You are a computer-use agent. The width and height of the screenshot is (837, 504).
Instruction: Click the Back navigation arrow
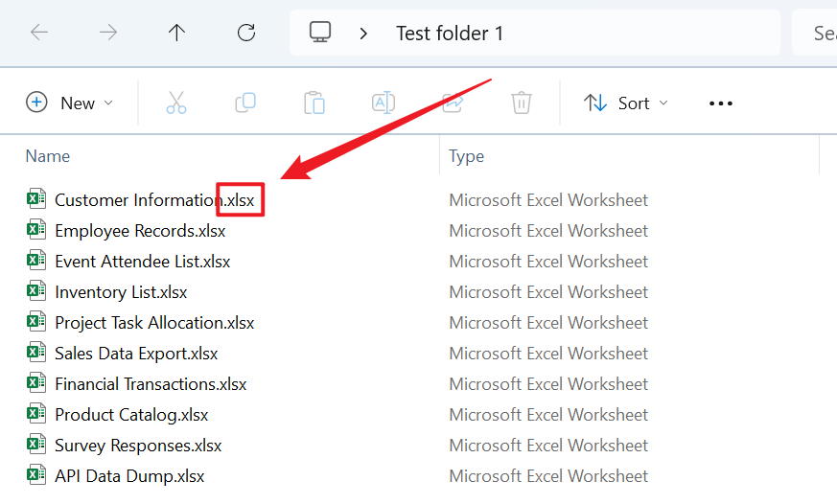pyautogui.click(x=39, y=33)
